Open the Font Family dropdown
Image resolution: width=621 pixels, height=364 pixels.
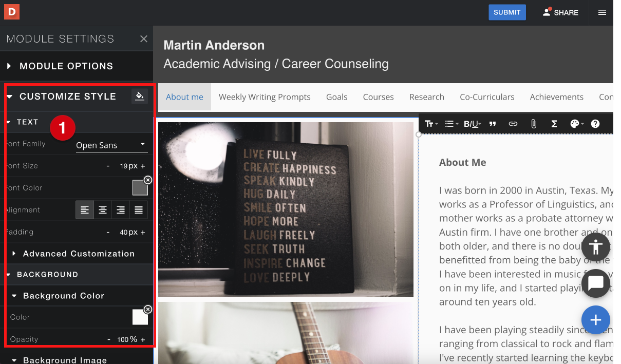(x=111, y=145)
